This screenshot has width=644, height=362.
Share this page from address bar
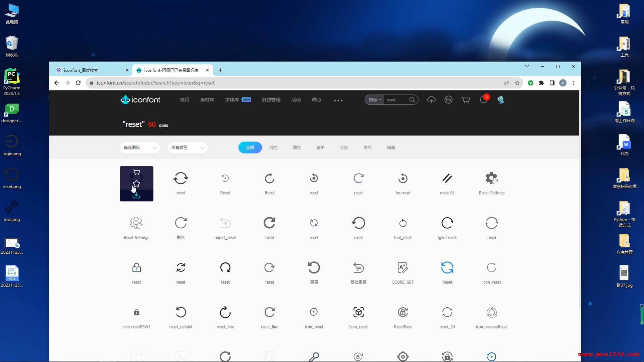coord(506,83)
